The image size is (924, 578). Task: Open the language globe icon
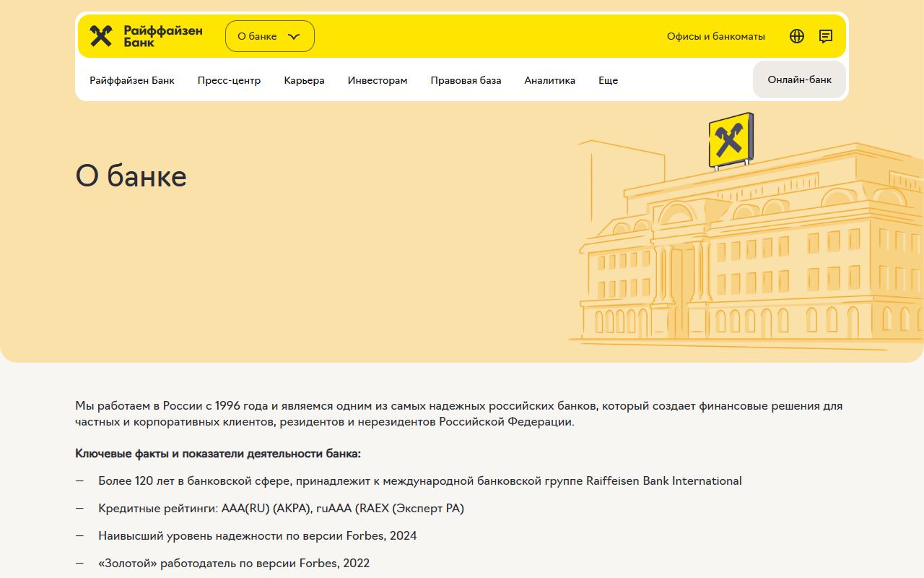click(797, 36)
